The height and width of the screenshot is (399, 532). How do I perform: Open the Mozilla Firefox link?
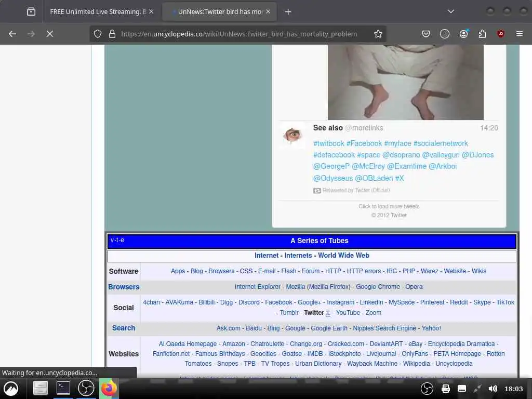tap(329, 287)
